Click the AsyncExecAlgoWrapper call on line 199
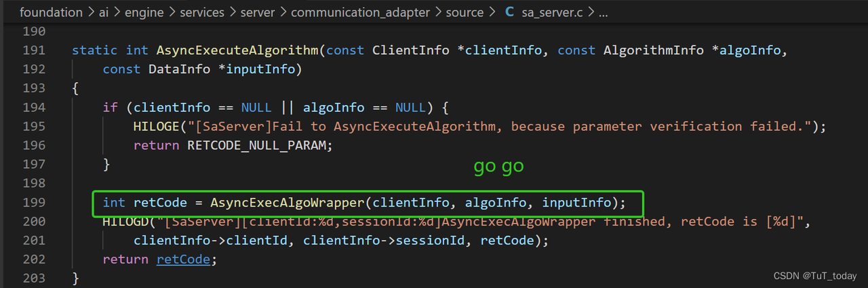Image resolution: width=868 pixels, height=288 pixels. (288, 202)
